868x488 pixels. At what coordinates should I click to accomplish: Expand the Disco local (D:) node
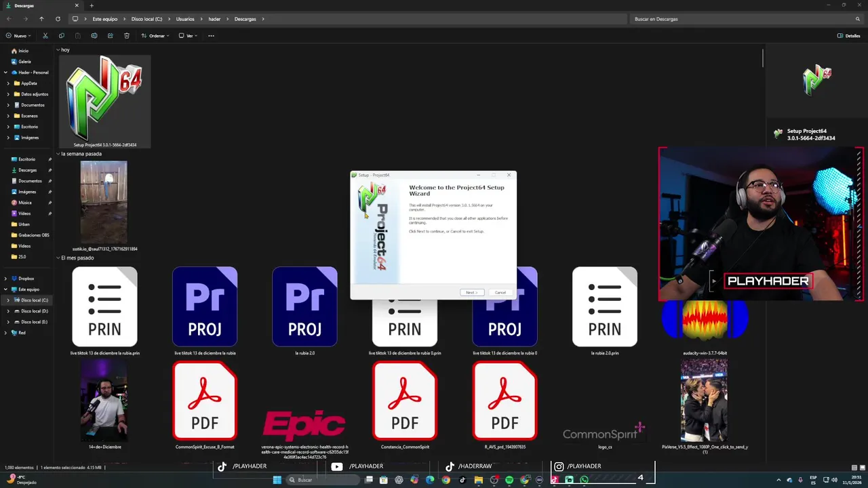pos(8,311)
